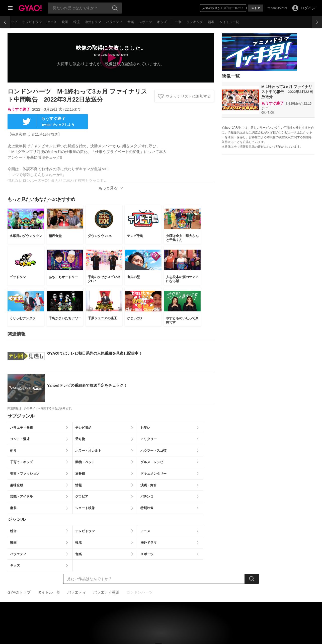Select タイトル一覧 in top nav
This screenshot has height=644, width=322.
(x=229, y=22)
